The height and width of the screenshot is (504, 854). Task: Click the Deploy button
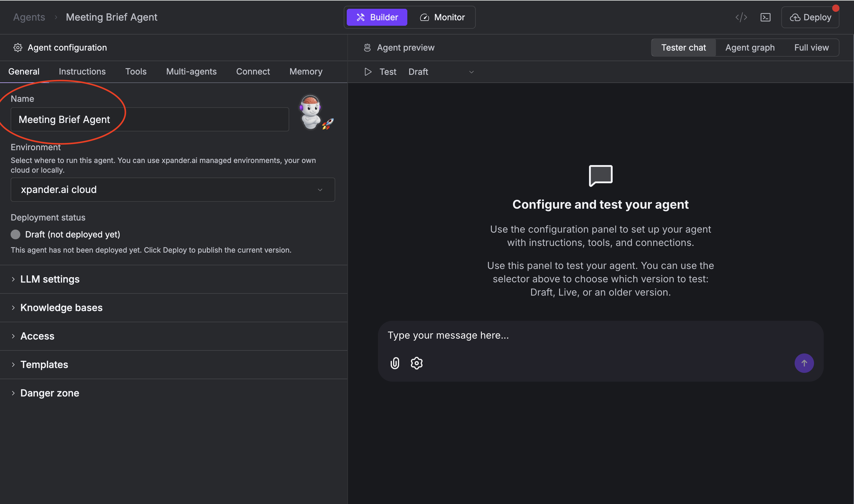pyautogui.click(x=810, y=17)
